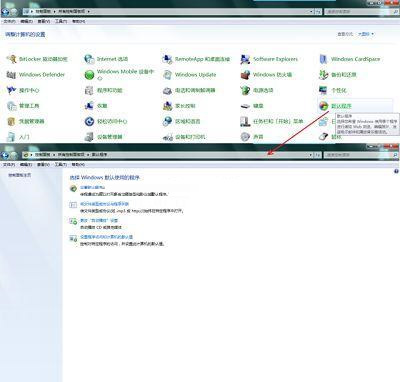Expand address bar dropdown in top window
Viewport: 400px width, 382px height.
tap(311, 12)
